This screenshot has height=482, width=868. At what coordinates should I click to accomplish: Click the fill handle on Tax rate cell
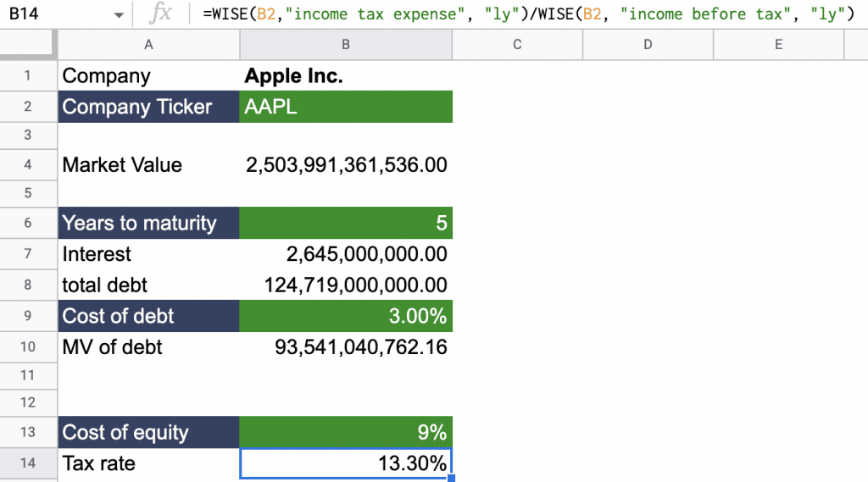tap(451, 479)
